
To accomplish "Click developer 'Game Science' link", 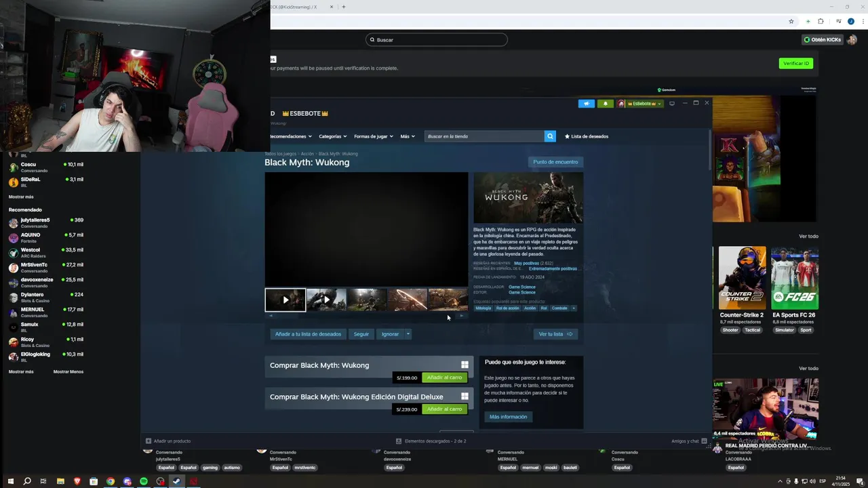I will pos(521,287).
